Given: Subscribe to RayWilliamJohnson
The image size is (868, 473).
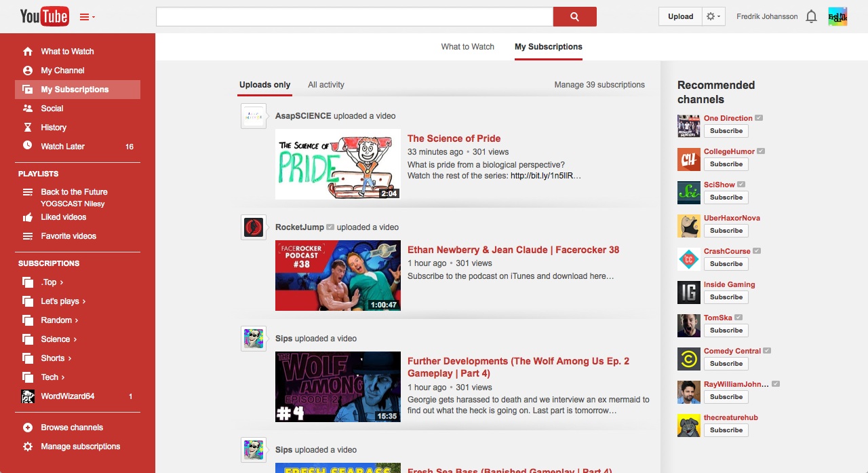Looking at the screenshot, I should click(726, 397).
